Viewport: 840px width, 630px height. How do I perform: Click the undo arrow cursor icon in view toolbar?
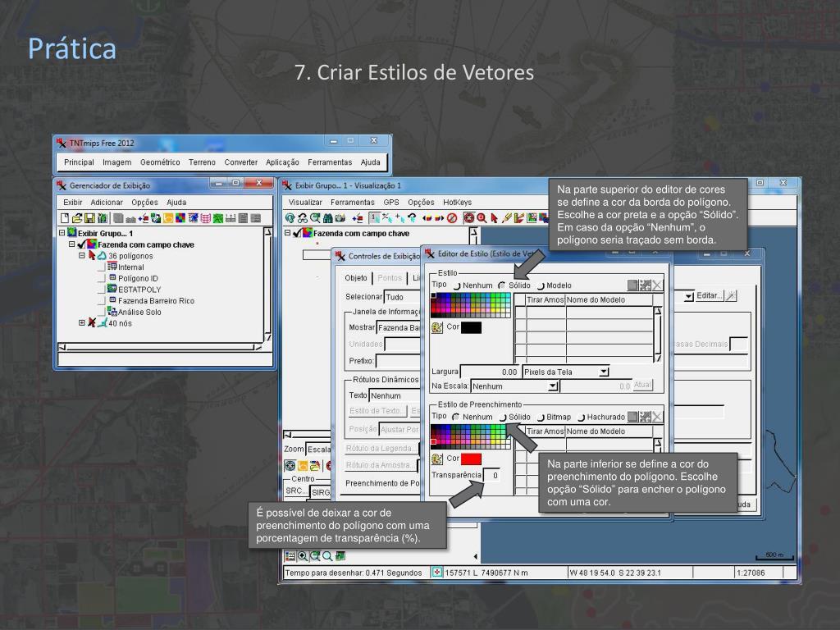(x=412, y=218)
